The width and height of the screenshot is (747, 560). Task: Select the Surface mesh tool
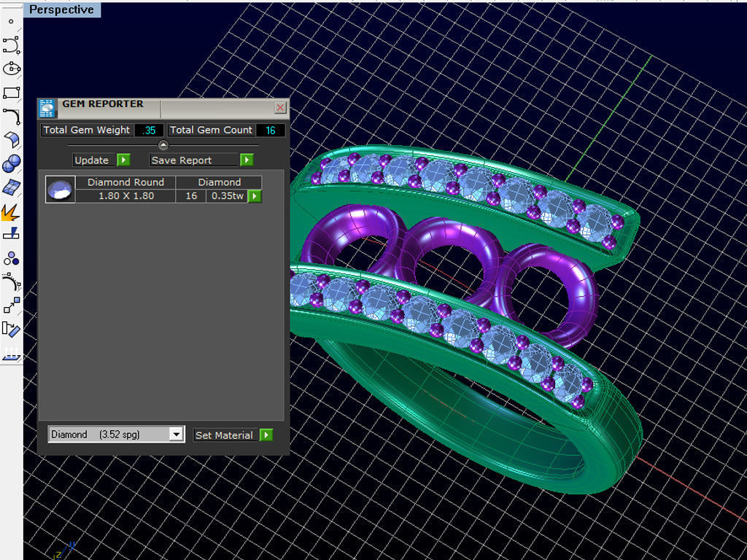pyautogui.click(x=11, y=187)
